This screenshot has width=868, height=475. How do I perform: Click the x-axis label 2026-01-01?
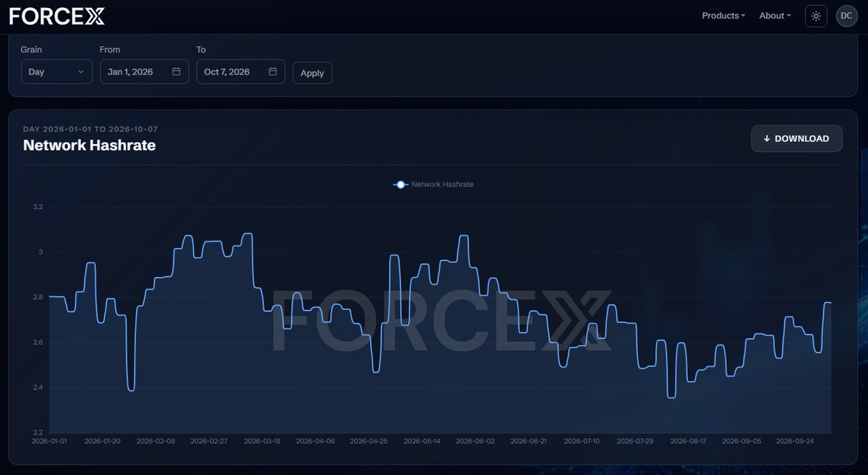click(49, 440)
